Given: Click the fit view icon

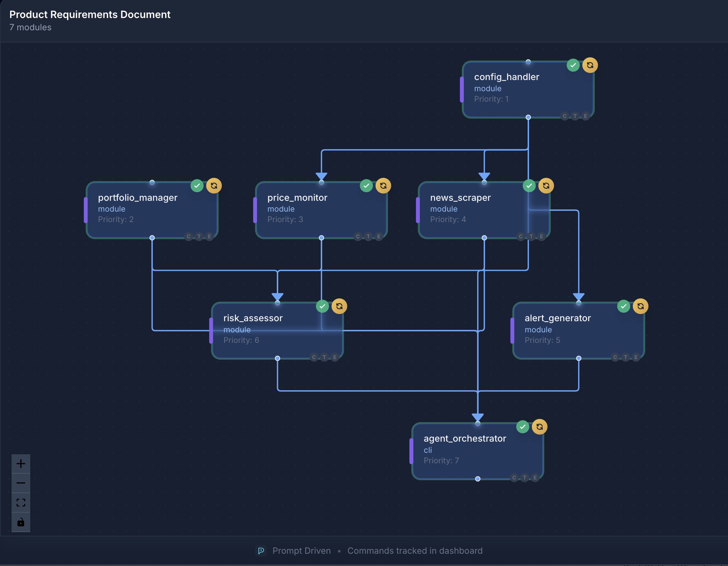Looking at the screenshot, I should coord(21,503).
